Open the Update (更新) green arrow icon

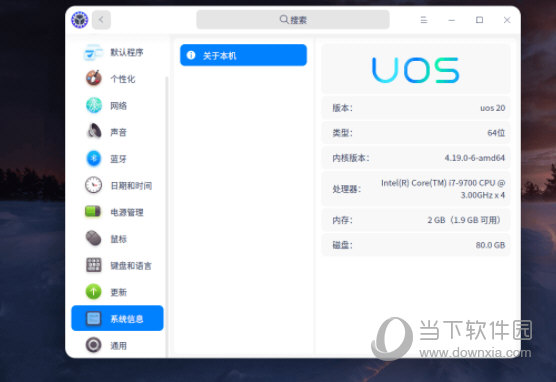94,292
